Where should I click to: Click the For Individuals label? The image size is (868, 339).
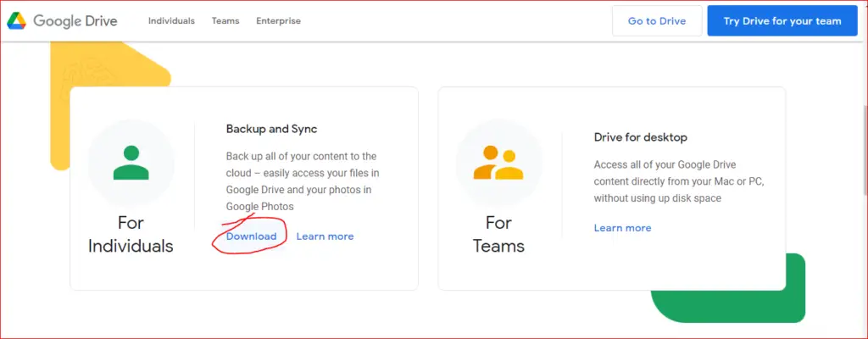coord(131,234)
